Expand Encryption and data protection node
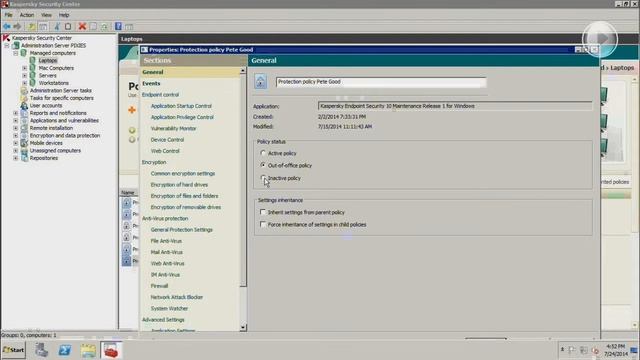This screenshot has height=360, width=640. pyautogui.click(x=16, y=136)
